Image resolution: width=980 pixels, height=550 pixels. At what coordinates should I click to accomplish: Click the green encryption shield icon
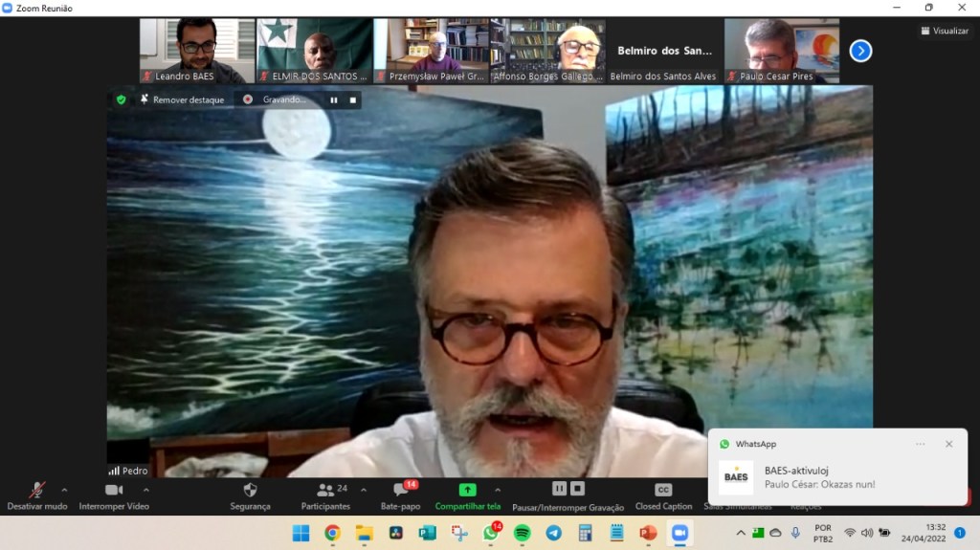coord(121,99)
